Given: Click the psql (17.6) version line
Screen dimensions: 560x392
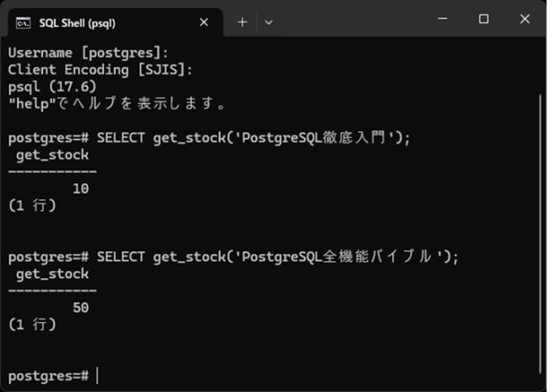Looking at the screenshot, I should click(x=52, y=87).
